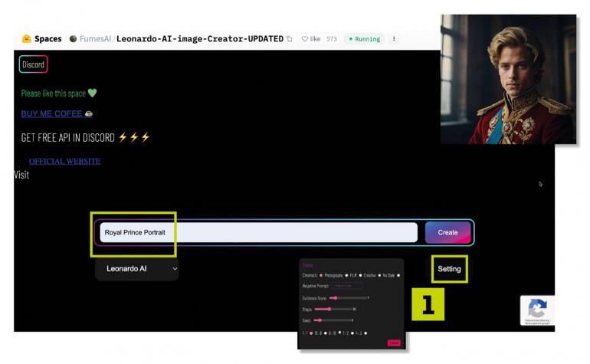Click the 573 like count
This screenshot has height=364, width=590.
pyautogui.click(x=332, y=39)
